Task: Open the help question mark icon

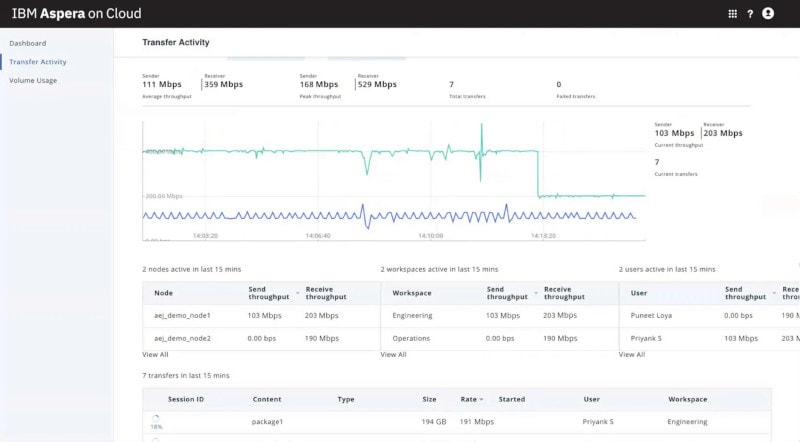Action: pyautogui.click(x=750, y=14)
